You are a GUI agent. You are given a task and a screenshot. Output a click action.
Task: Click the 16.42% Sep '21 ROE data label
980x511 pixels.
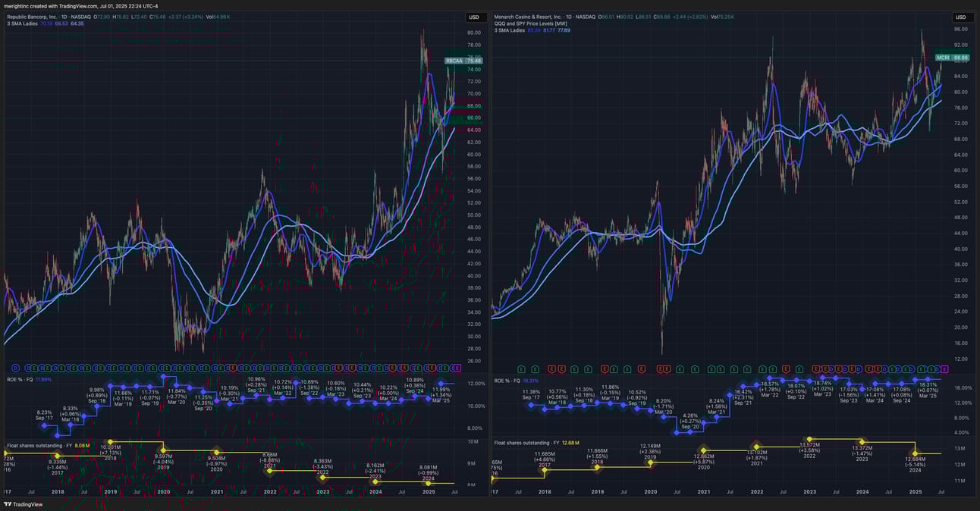(743, 397)
